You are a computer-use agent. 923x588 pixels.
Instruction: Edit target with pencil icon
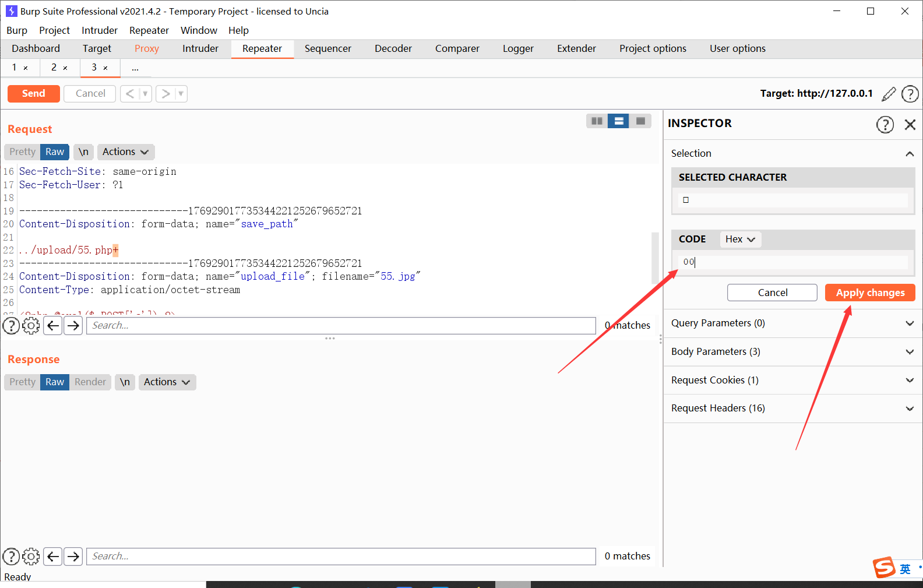coord(889,94)
